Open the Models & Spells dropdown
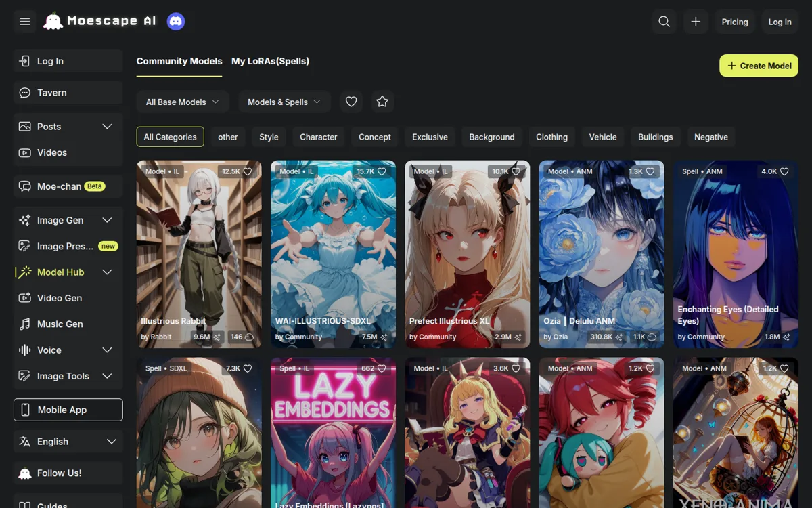The image size is (812, 508). pos(284,102)
